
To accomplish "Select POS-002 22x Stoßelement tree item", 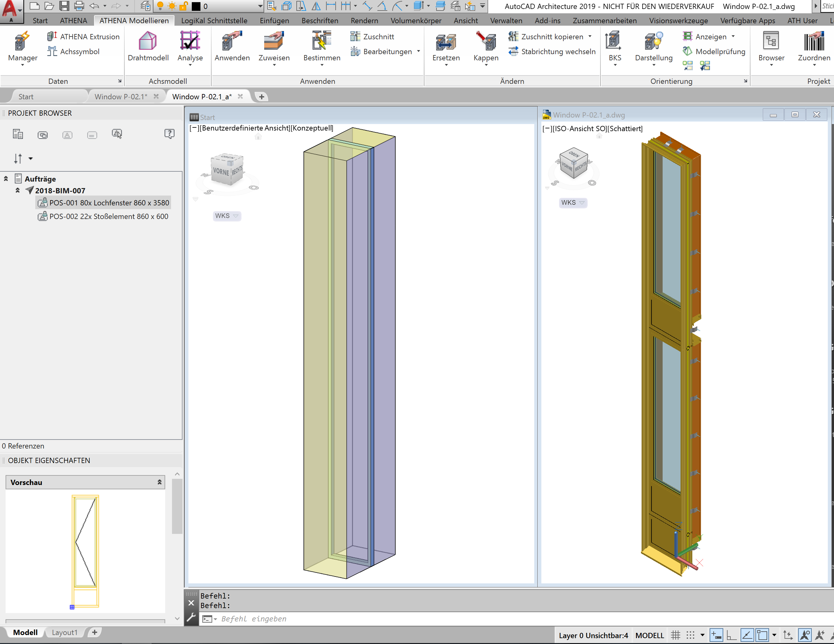I will tap(109, 217).
